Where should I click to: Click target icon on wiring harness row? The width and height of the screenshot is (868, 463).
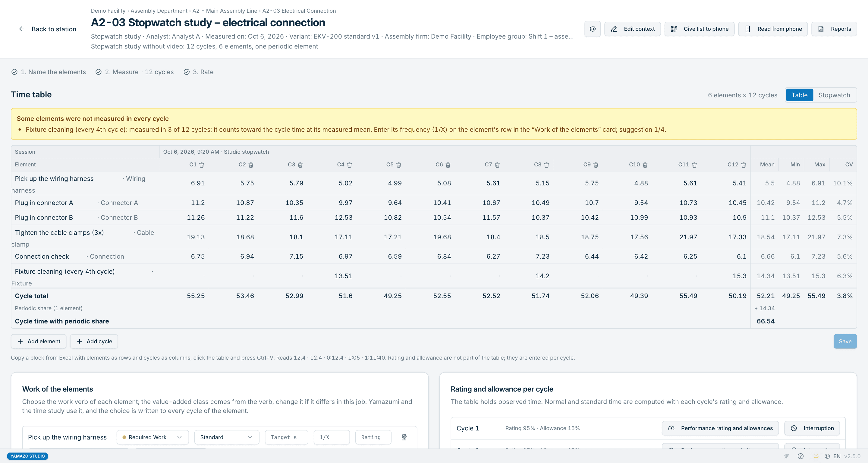pos(404,437)
